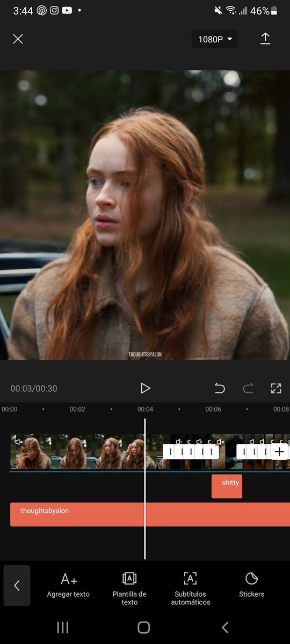Viewport: 290px width, 644px height.
Task: Tap the video preview image
Action: [x=145, y=215]
